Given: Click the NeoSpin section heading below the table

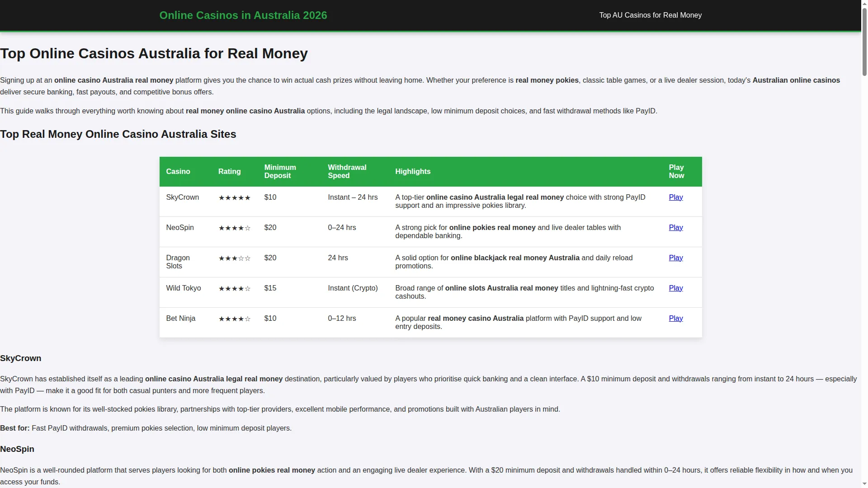Looking at the screenshot, I should point(17,450).
